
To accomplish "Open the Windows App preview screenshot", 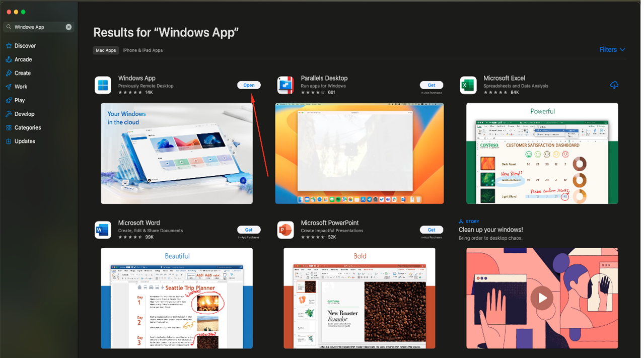I will [177, 153].
